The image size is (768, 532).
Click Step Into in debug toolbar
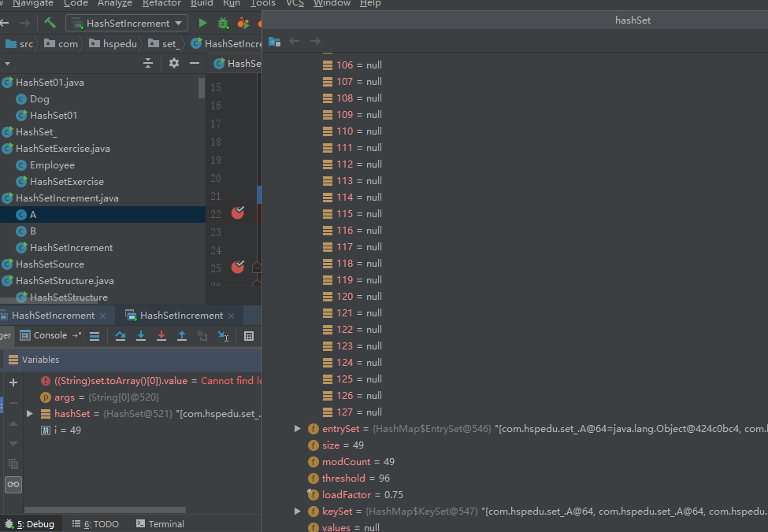[x=141, y=336]
